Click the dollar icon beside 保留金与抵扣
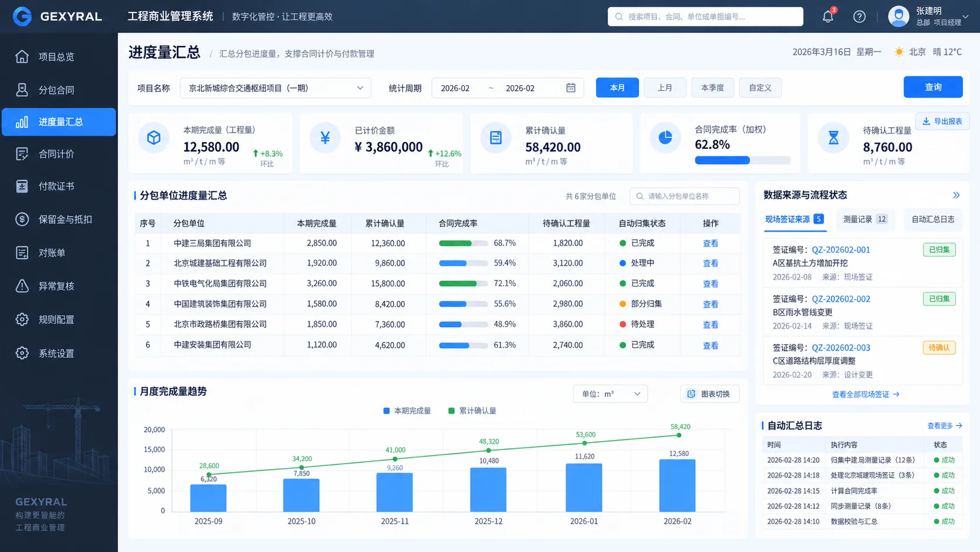This screenshot has width=980, height=552. pos(22,219)
